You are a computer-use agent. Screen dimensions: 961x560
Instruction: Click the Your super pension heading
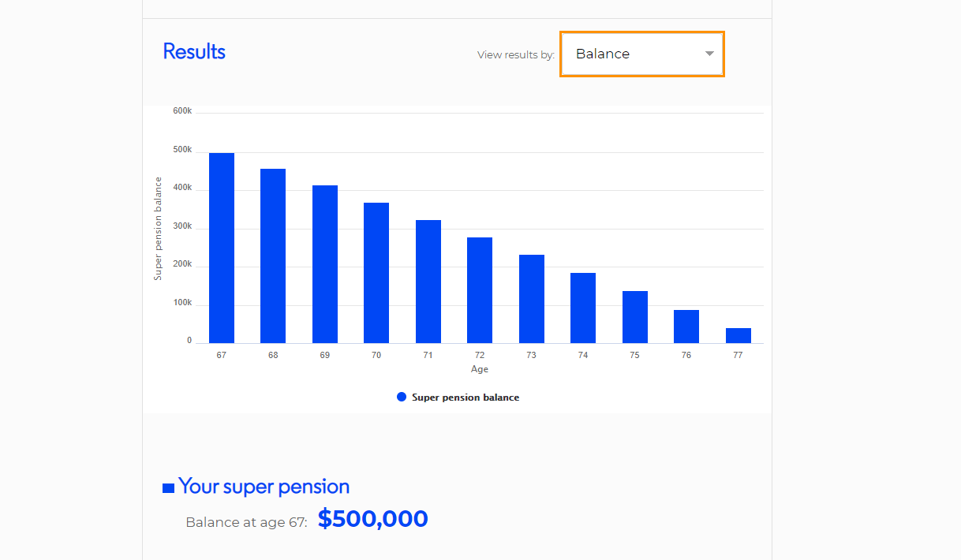264,486
